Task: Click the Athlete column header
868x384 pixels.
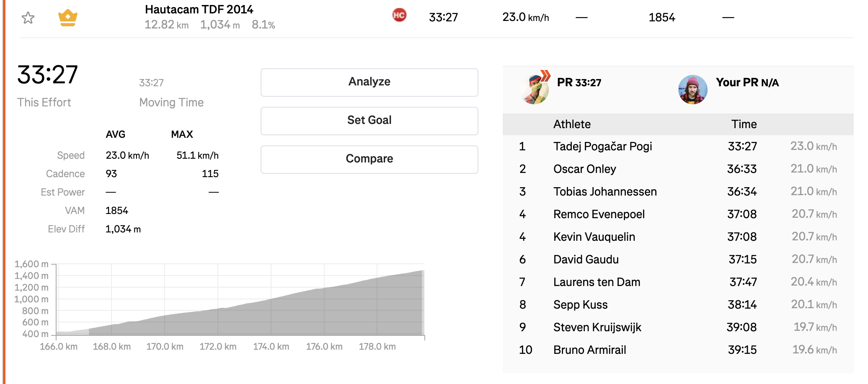Action: [x=572, y=124]
